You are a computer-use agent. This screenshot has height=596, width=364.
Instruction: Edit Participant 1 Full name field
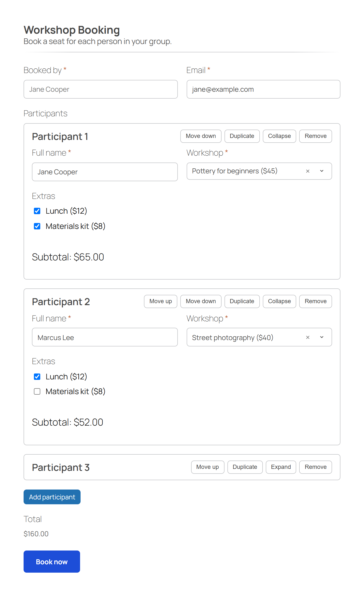point(105,172)
